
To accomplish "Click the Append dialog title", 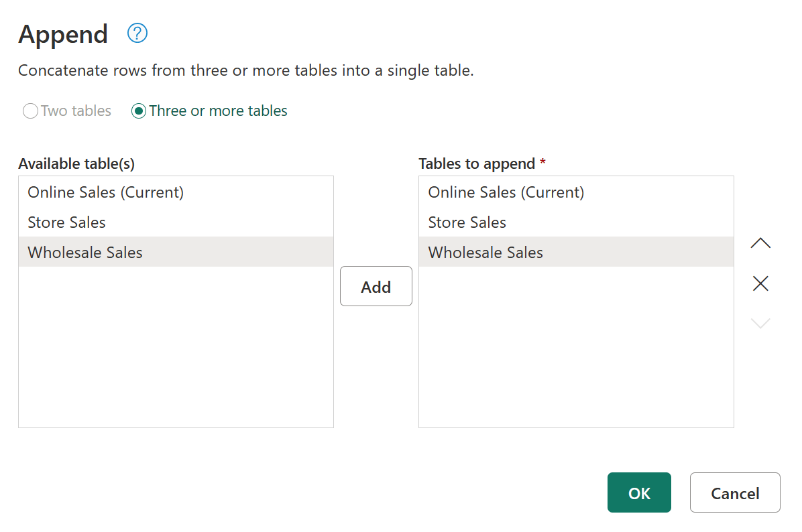I will coord(63,34).
